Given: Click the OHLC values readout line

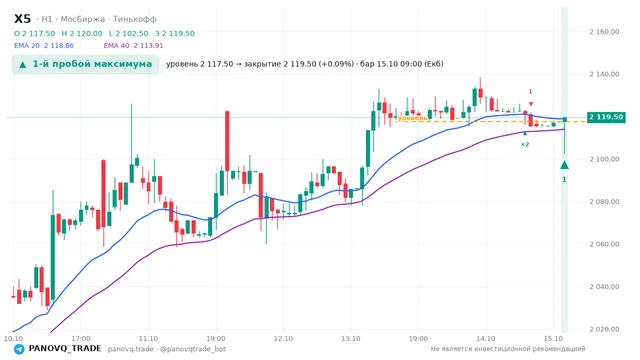Looking at the screenshot, I should (104, 33).
